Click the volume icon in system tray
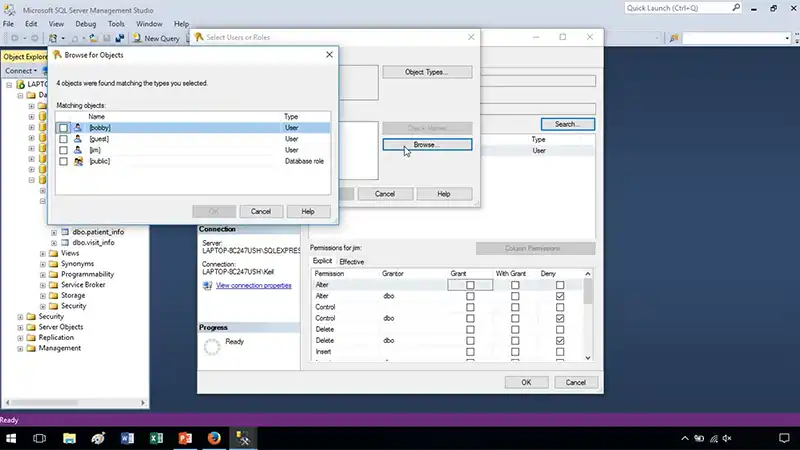Screen dimensions: 800x450 point(728,438)
